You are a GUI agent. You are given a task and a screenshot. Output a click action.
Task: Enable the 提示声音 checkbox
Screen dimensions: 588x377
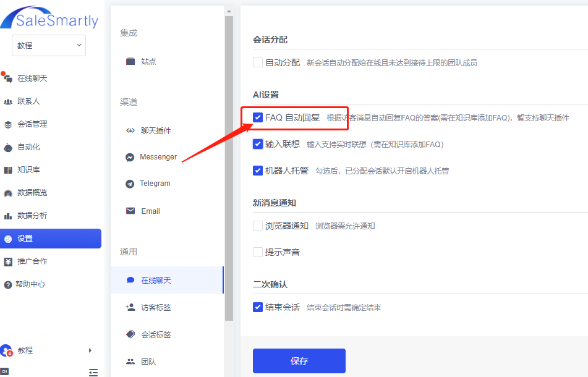point(258,252)
